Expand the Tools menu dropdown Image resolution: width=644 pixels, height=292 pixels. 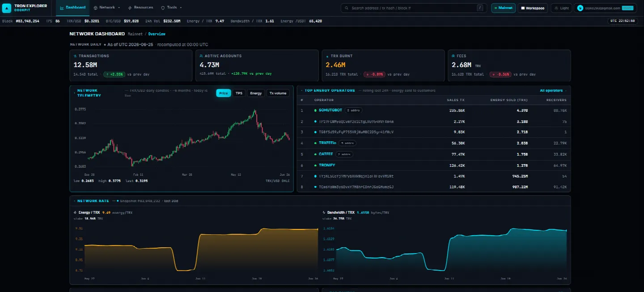point(171,8)
